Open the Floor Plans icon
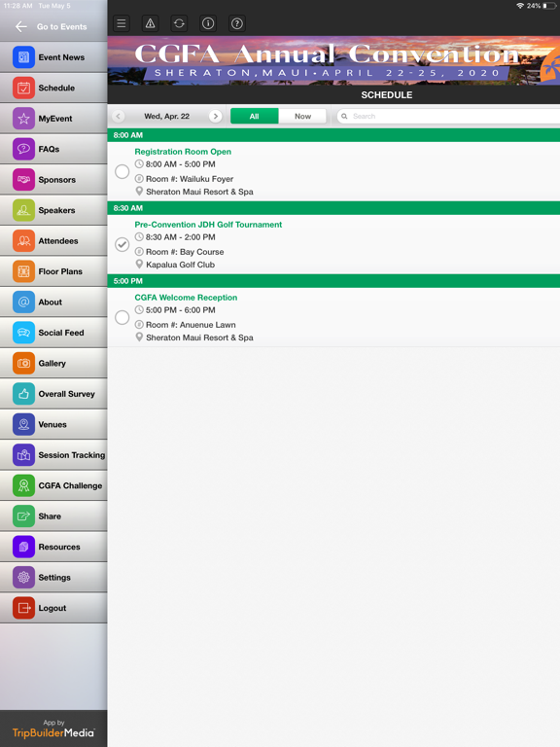The height and width of the screenshot is (747, 560). (23, 271)
